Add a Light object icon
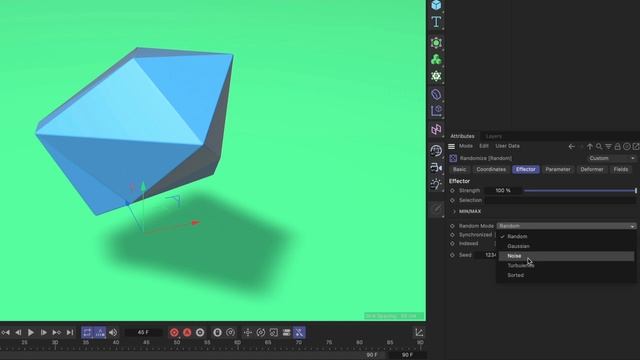 coord(436,184)
